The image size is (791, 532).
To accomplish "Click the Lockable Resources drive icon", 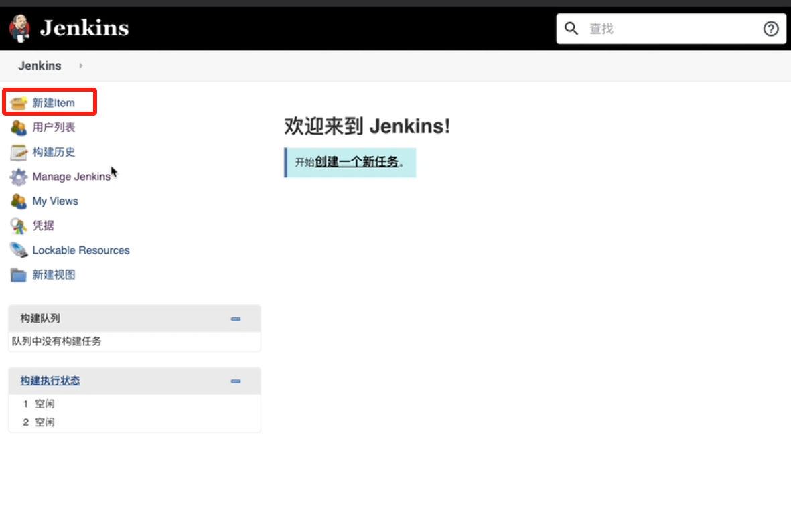I will click(x=19, y=250).
